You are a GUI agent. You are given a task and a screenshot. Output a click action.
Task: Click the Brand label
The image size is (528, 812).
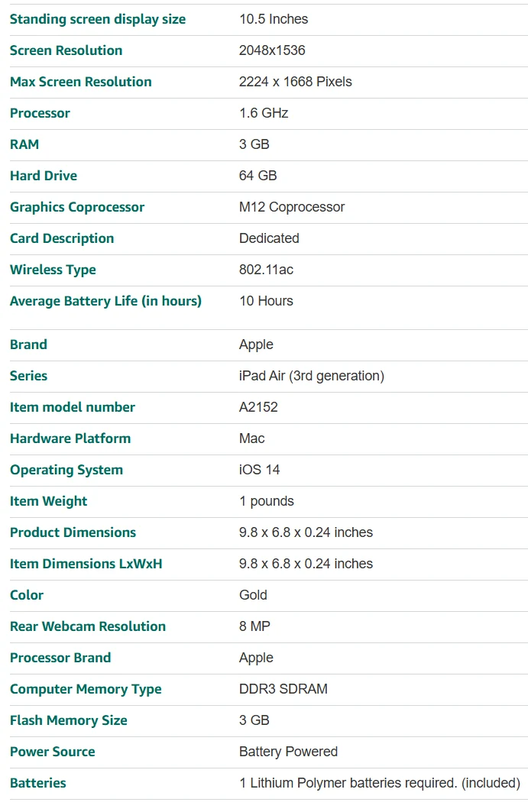point(28,345)
